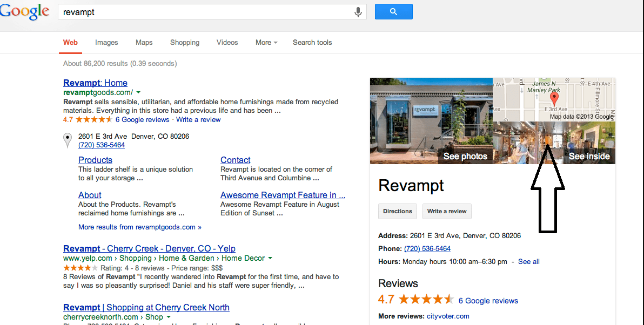Image resolution: width=644 pixels, height=325 pixels.
Task: Open Awesome Revampt Feature in sitelink
Action: pyautogui.click(x=283, y=195)
